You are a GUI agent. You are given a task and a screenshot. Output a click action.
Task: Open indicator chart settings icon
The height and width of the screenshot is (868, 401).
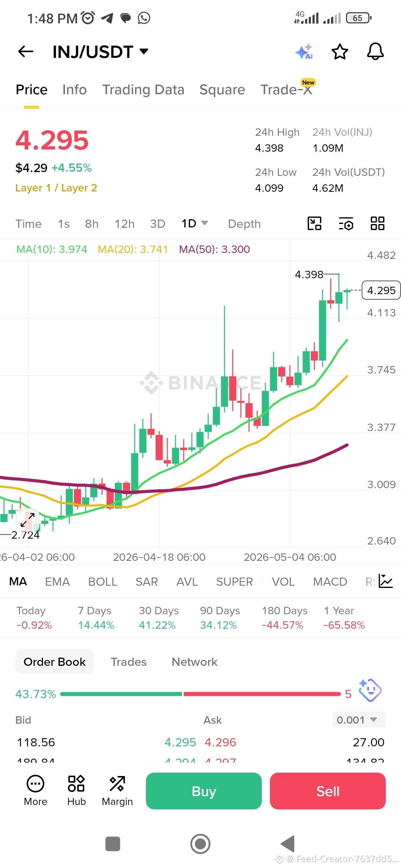(386, 581)
